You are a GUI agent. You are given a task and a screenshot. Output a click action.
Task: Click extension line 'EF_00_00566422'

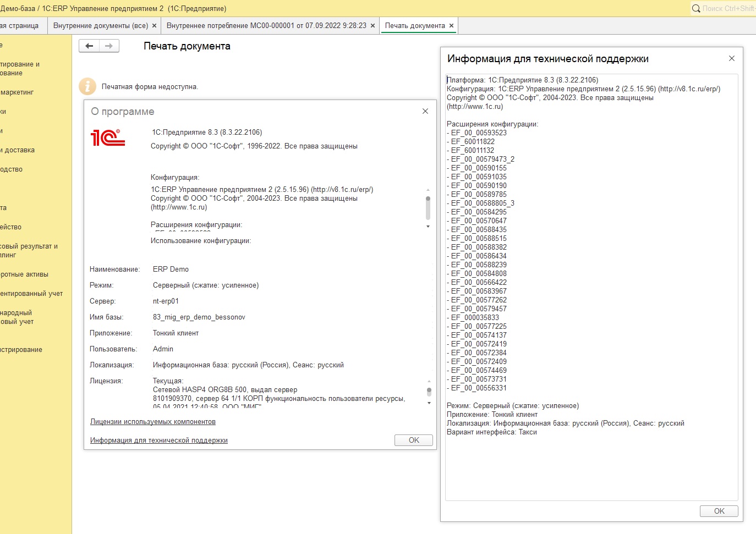[x=476, y=283]
